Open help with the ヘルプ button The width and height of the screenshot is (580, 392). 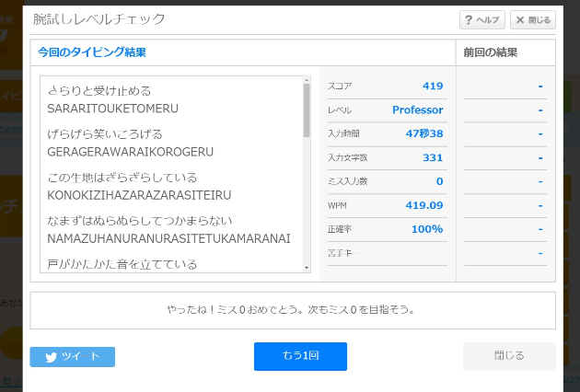tap(481, 19)
